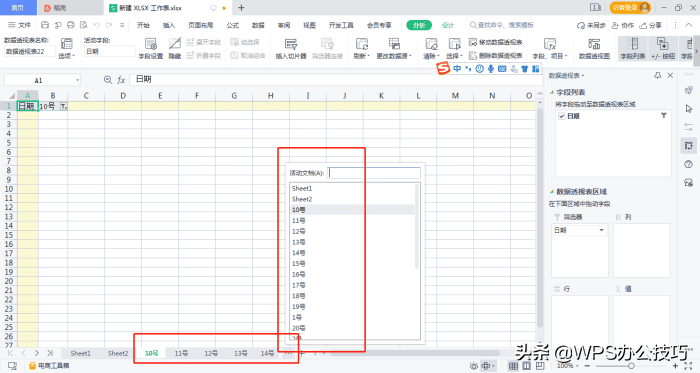Select 12号 in the activate document list

pos(299,232)
